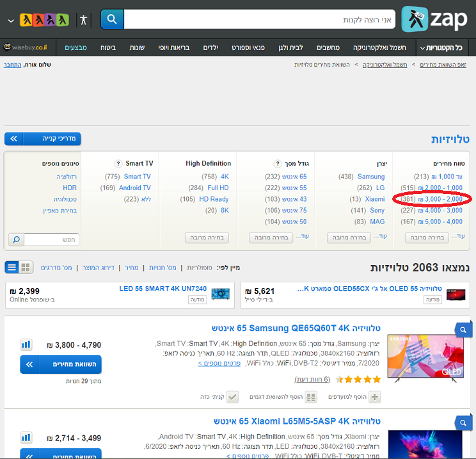Click the blue search magnifier button
Screen dimensions: 476x459
point(112,19)
